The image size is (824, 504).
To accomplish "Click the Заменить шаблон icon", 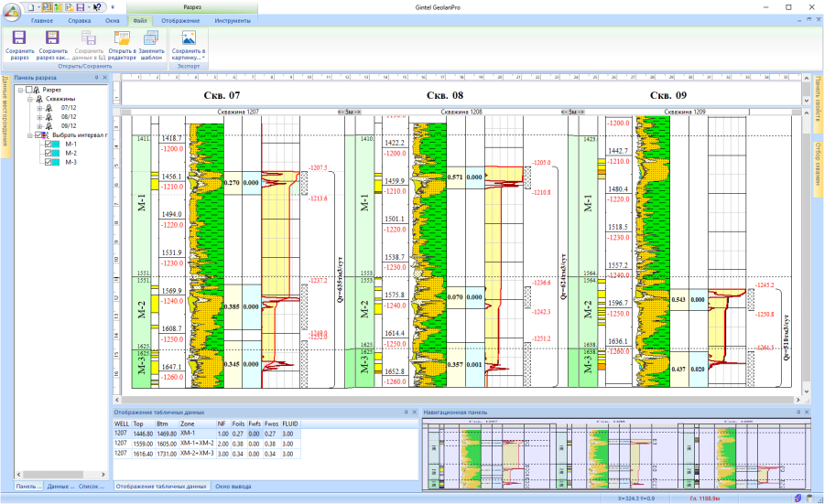I will pyautogui.click(x=152, y=45).
